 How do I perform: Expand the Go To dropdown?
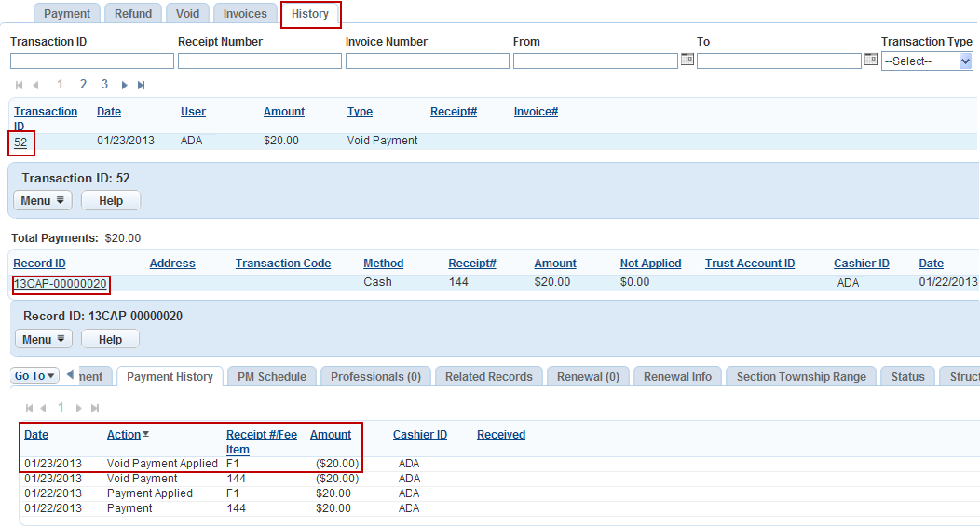point(35,376)
